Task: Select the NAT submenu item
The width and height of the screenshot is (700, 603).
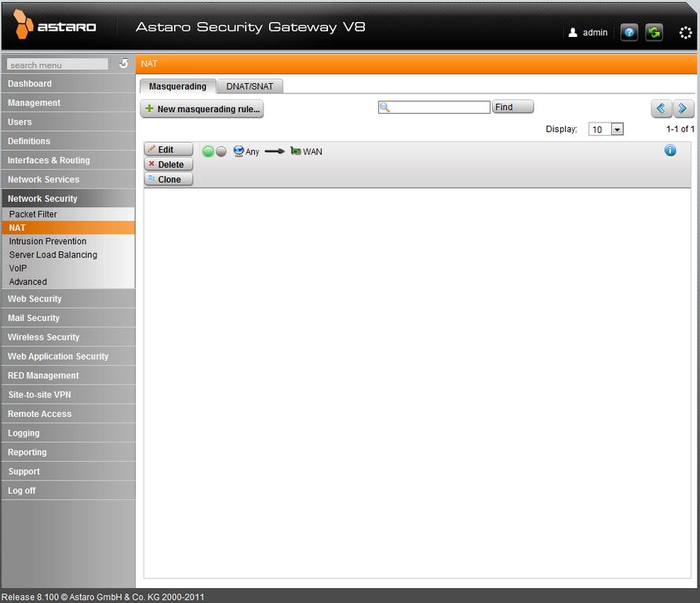Action: click(68, 228)
